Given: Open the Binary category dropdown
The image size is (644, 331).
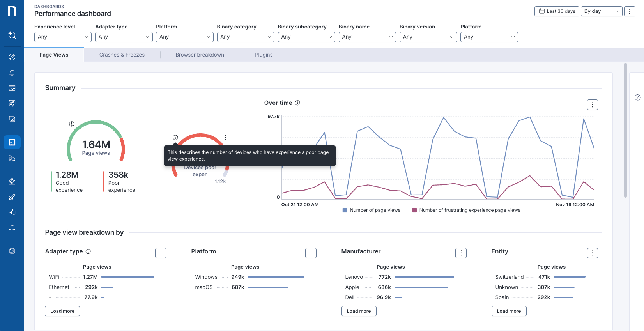Looking at the screenshot, I should [245, 37].
